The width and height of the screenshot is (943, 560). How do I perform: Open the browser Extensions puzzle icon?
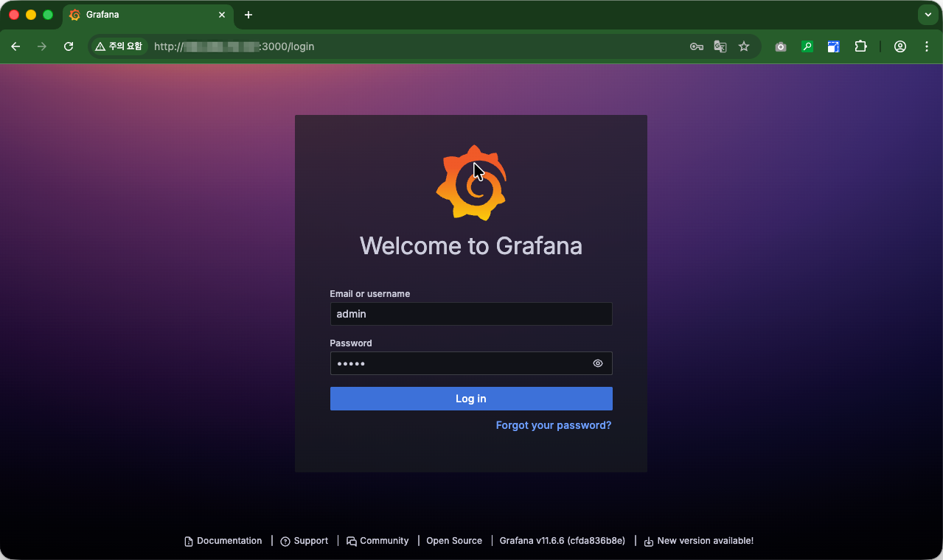point(860,46)
